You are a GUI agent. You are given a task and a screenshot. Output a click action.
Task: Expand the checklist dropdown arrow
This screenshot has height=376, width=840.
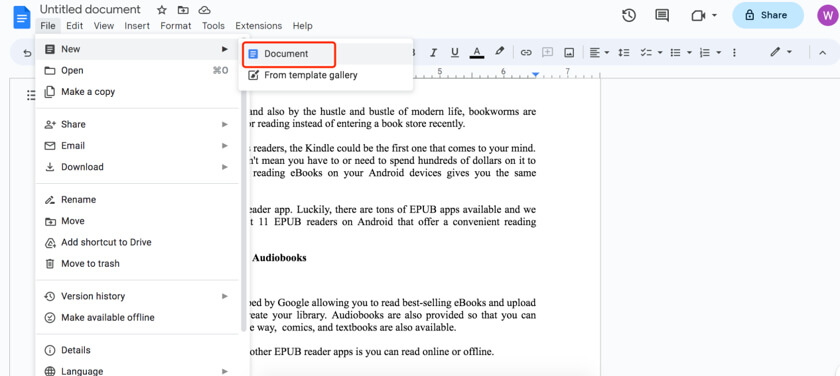(x=660, y=52)
